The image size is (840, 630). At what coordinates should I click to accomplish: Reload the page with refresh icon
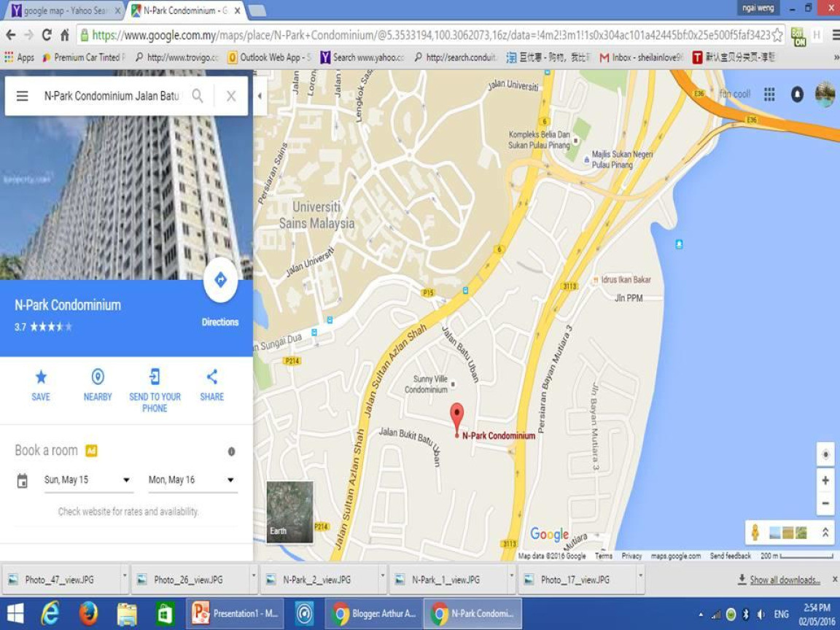tap(47, 35)
